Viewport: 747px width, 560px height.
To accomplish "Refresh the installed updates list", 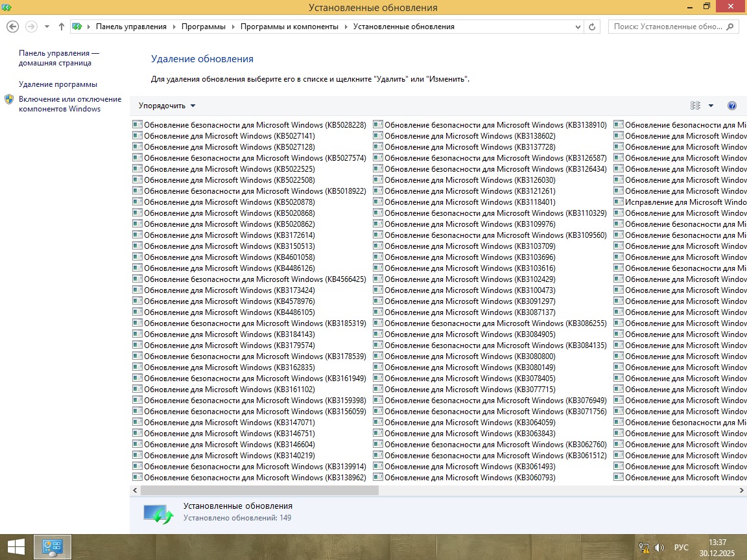I will click(x=592, y=27).
